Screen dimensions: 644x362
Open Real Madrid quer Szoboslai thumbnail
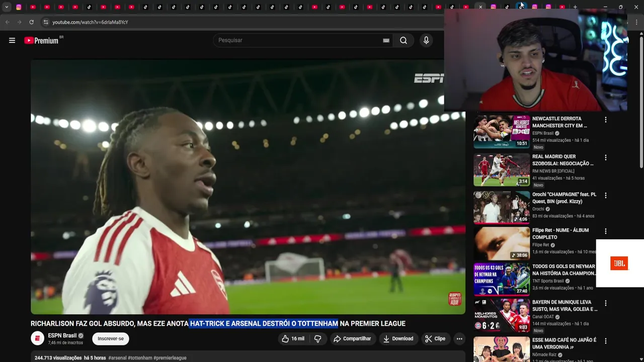click(502, 170)
